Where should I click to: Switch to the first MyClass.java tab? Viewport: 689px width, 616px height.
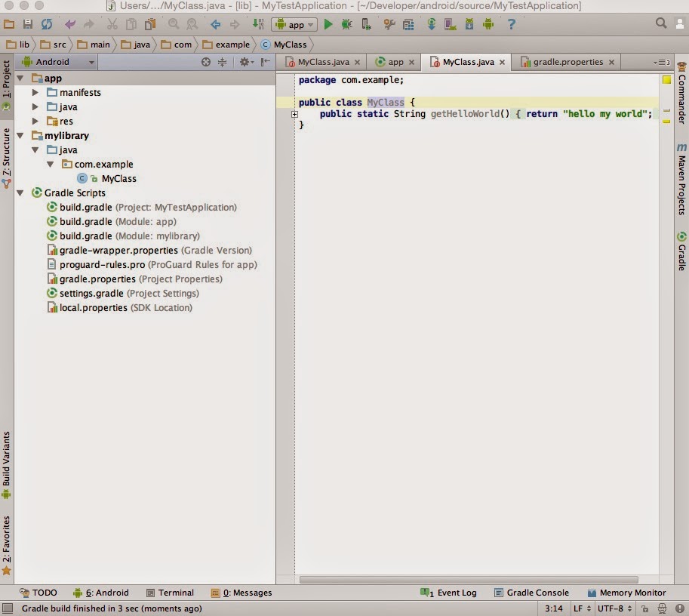pos(322,62)
